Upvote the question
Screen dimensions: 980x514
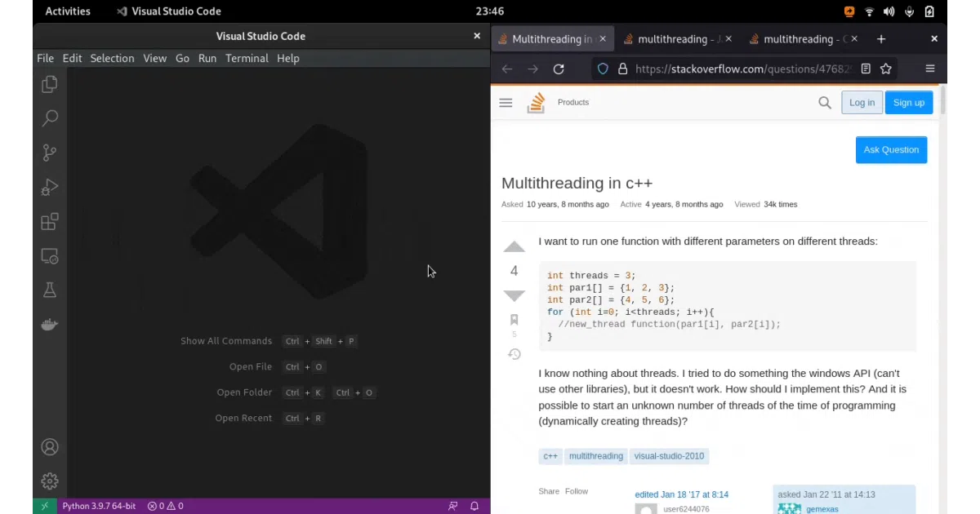coord(514,247)
